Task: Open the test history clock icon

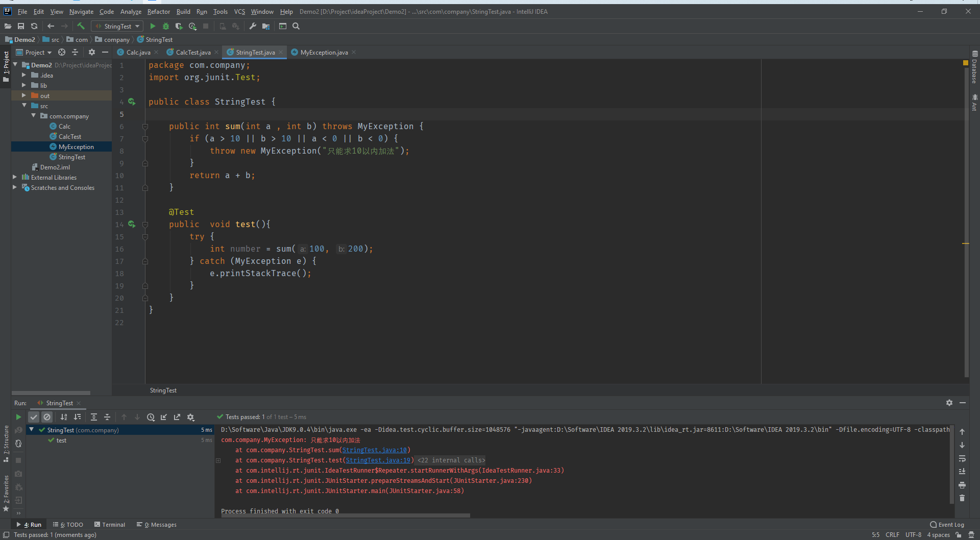Action: tap(151, 417)
